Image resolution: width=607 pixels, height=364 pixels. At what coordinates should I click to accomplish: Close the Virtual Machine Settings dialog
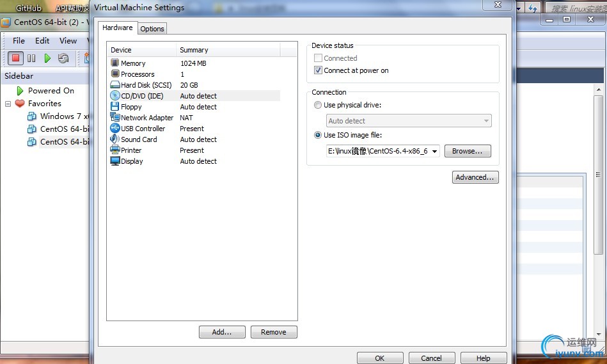(x=498, y=4)
